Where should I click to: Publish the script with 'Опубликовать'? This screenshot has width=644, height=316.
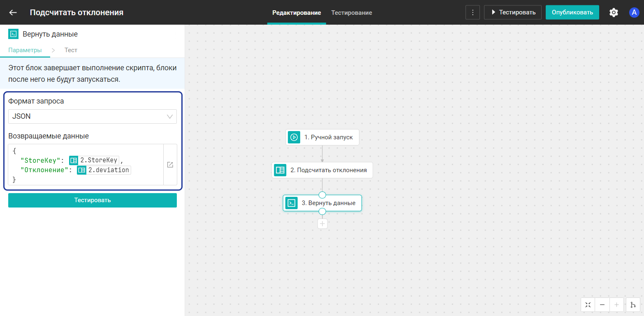[x=572, y=12]
